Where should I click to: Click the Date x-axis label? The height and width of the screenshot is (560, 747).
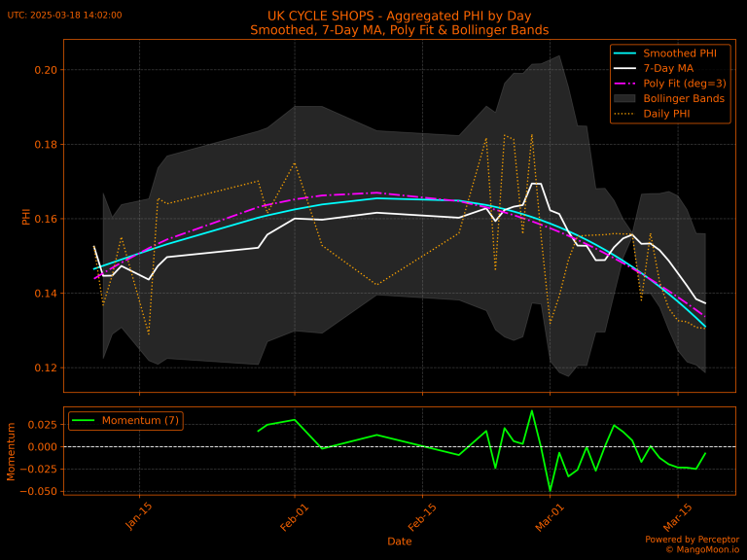pyautogui.click(x=399, y=541)
